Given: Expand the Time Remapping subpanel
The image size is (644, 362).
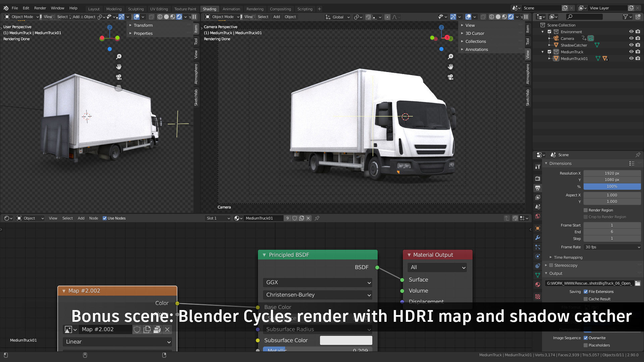Looking at the screenshot, I should point(568,257).
